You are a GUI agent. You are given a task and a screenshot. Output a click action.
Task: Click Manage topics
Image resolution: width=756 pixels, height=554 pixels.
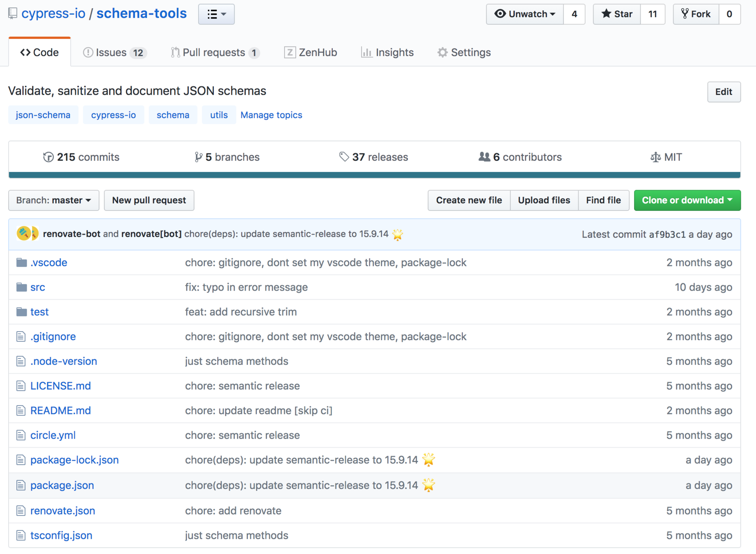pos(271,115)
